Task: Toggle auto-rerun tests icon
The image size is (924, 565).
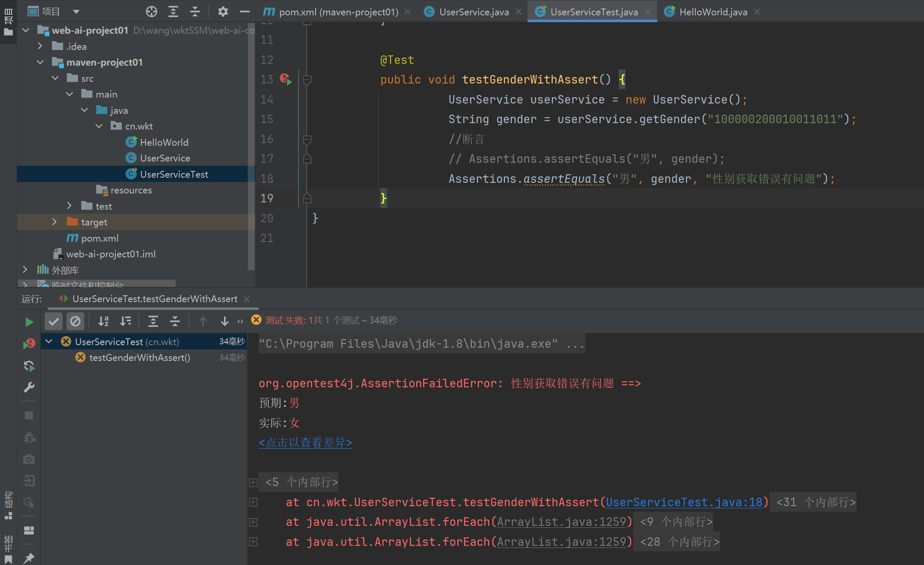Action: 29,366
